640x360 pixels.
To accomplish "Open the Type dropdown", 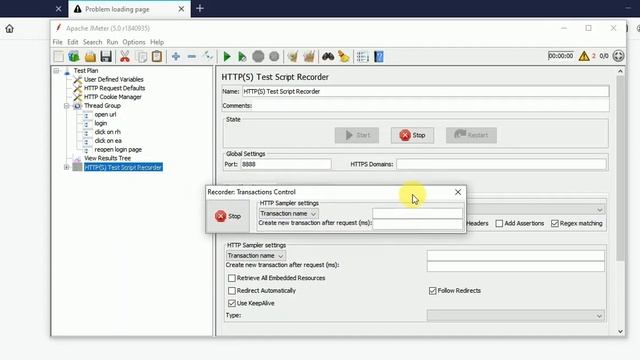I will pos(516,316).
